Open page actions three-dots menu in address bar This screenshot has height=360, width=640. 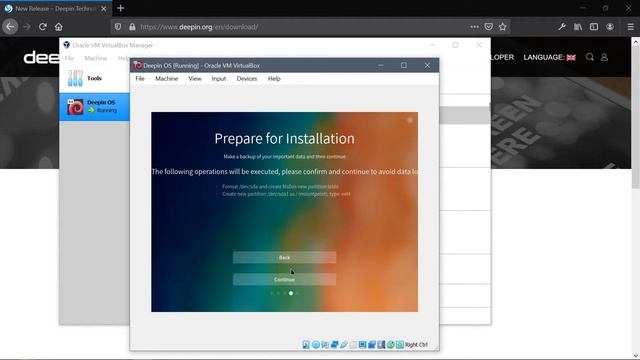point(474,27)
